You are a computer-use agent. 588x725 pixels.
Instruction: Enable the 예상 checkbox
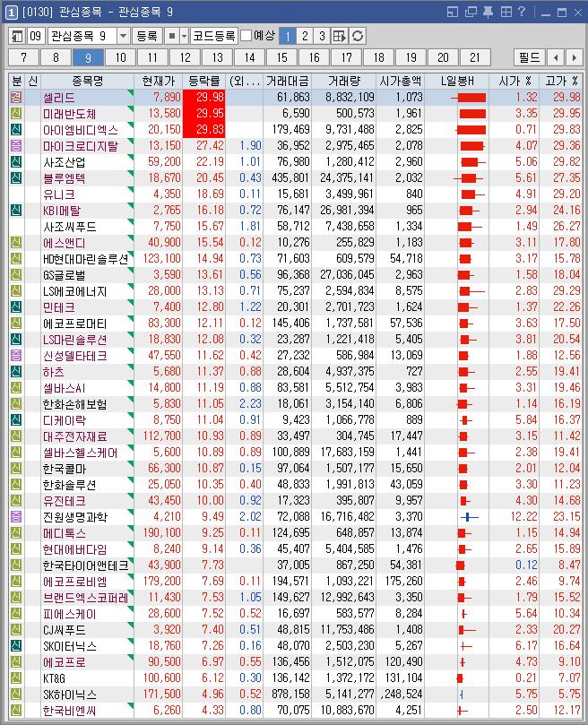tap(246, 36)
